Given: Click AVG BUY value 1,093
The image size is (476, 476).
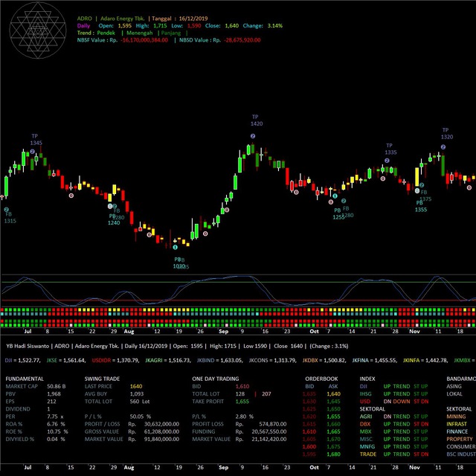Looking at the screenshot, I should (137, 394).
